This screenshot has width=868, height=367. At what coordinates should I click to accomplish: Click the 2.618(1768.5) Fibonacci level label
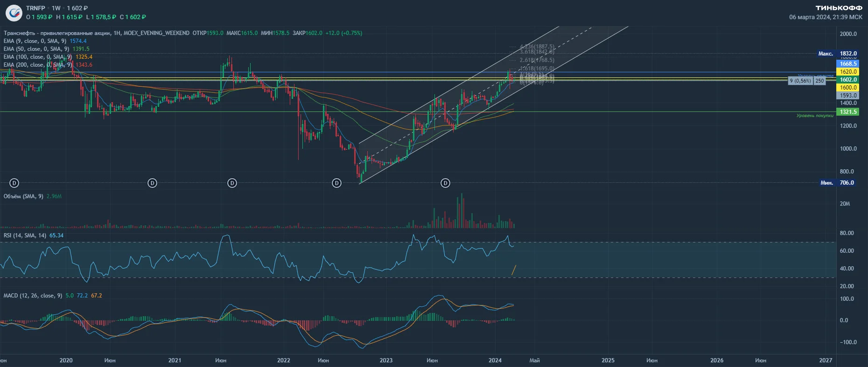pyautogui.click(x=537, y=60)
